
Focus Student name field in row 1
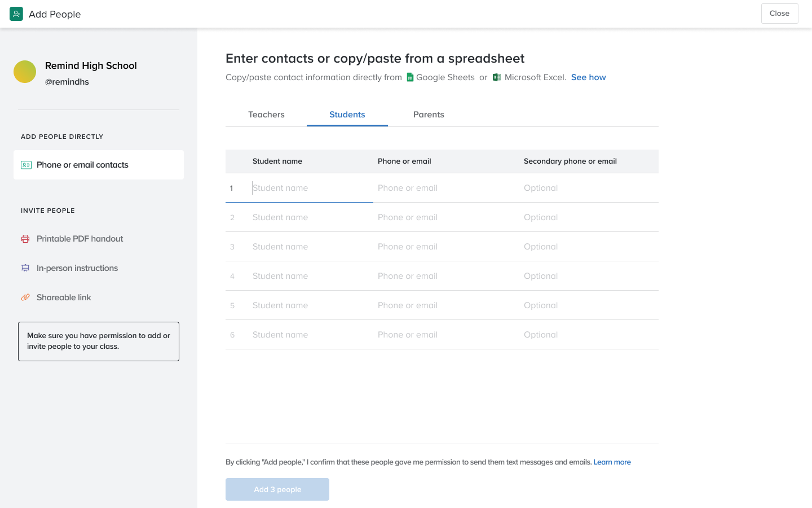[x=311, y=188]
